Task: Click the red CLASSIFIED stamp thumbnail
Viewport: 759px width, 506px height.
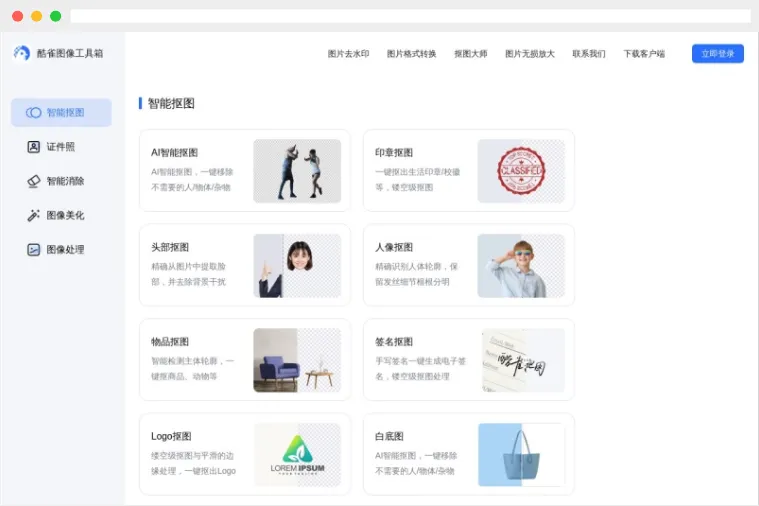Action: tap(521, 171)
